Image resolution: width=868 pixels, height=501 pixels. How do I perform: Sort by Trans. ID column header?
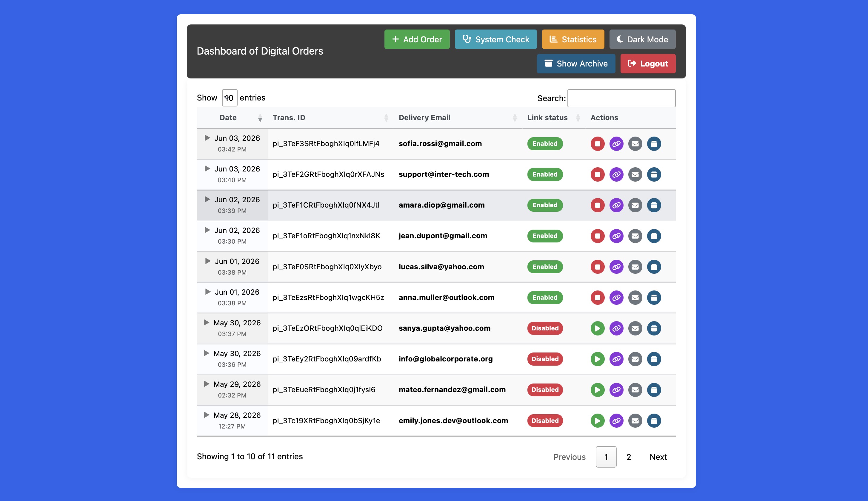point(330,118)
